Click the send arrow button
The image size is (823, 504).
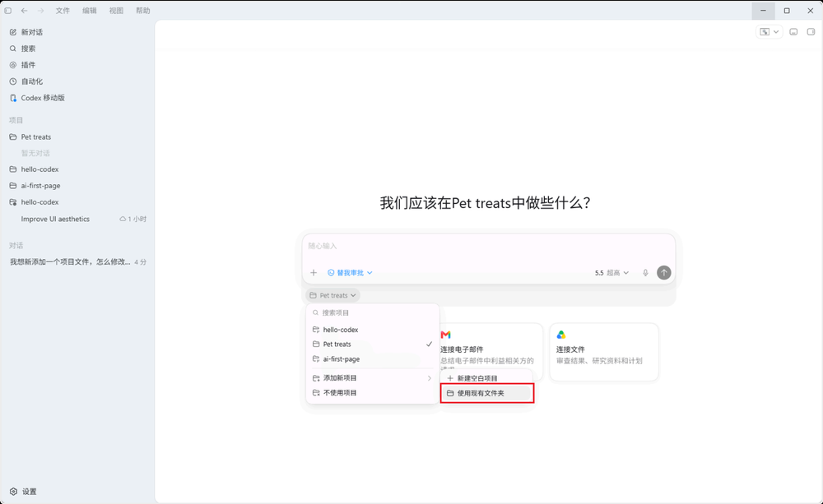pyautogui.click(x=664, y=273)
